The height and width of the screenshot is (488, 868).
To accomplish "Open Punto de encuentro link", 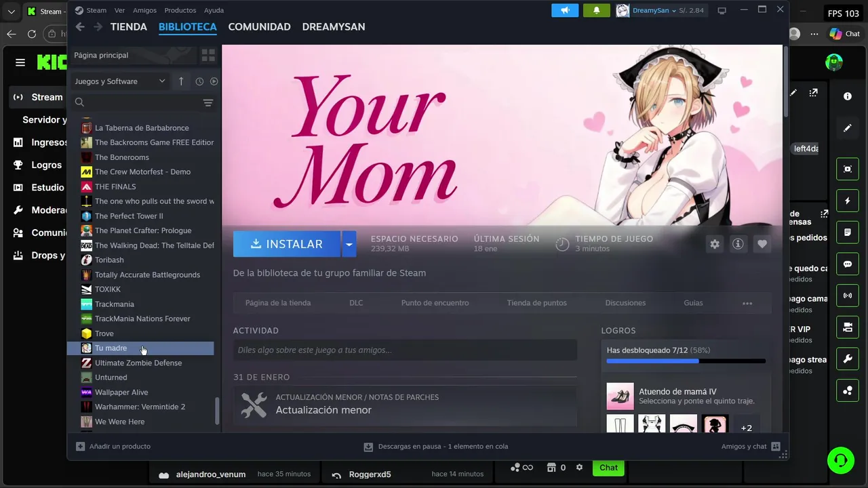I will (x=435, y=303).
